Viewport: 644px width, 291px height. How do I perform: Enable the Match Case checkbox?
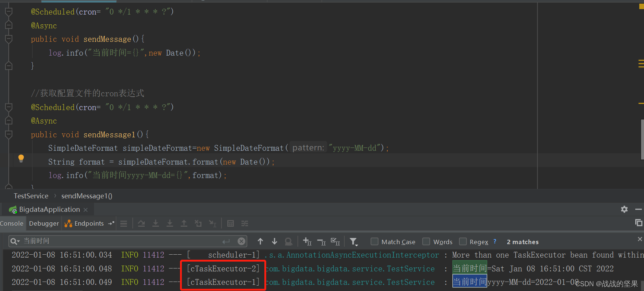[375, 242]
